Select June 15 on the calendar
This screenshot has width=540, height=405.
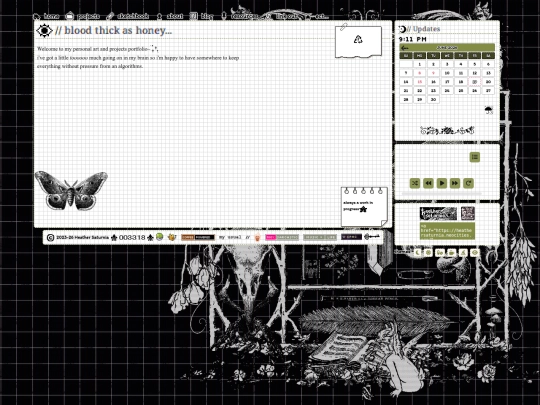click(419, 82)
